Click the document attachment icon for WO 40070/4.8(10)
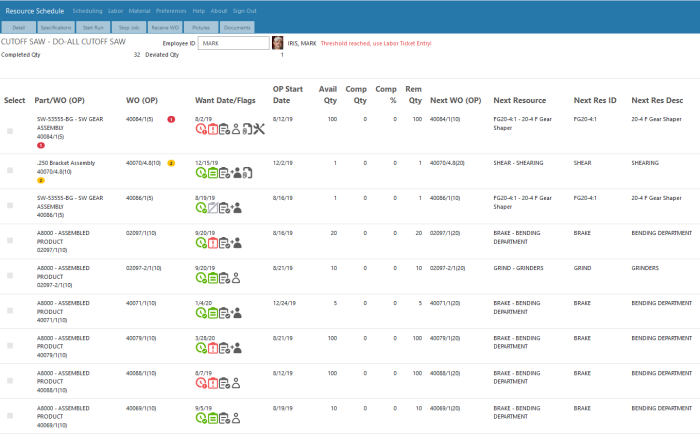This screenshot has height=435, width=700. point(247,173)
